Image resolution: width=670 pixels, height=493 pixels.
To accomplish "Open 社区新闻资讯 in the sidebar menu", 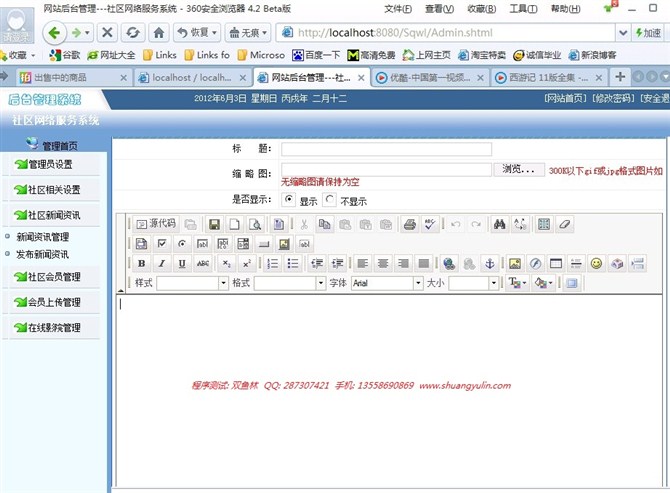I will click(54, 215).
